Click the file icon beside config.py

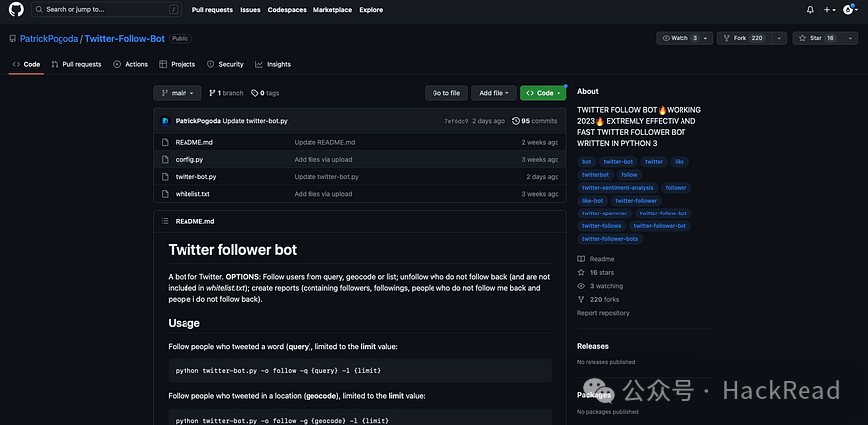[x=165, y=160]
